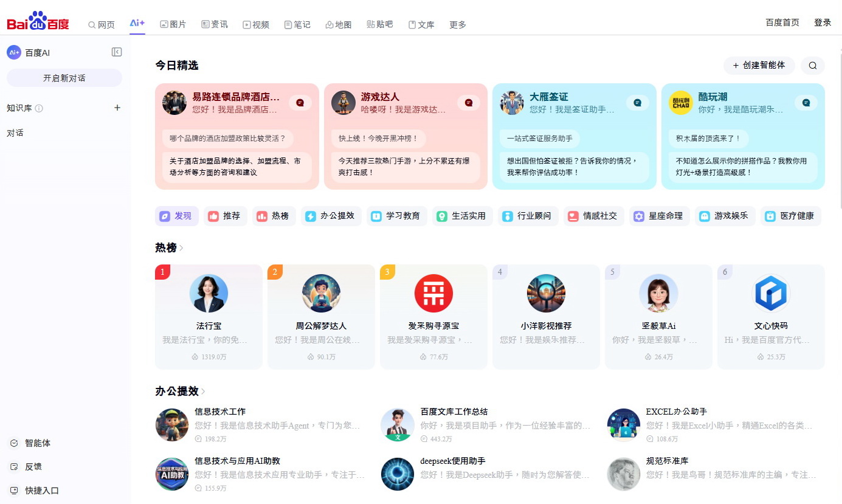Click prompt 一站式签证服务助手
Viewport: 842px width, 504px height.
pyautogui.click(x=540, y=139)
